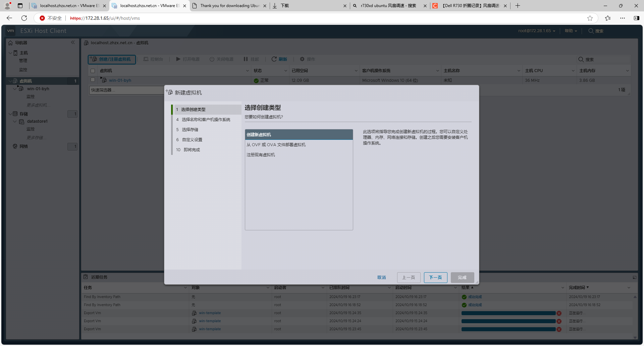Open new browser tab with plus icon
Screen dimensions: 644x346
pyautogui.click(x=518, y=6)
